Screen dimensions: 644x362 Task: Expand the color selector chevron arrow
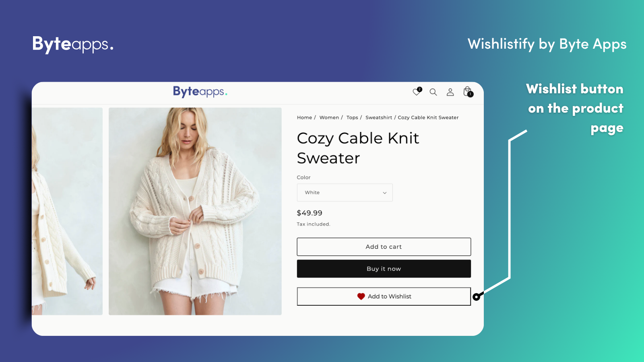[384, 193]
